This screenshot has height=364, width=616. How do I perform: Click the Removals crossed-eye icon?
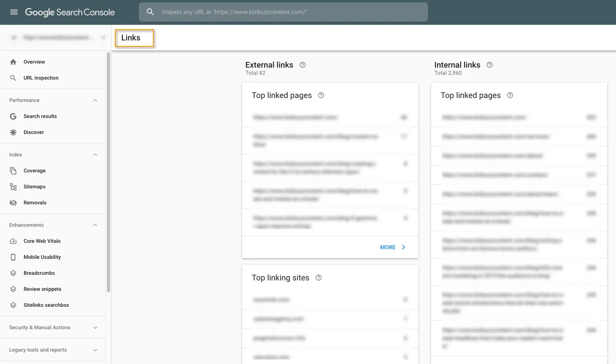tap(13, 203)
